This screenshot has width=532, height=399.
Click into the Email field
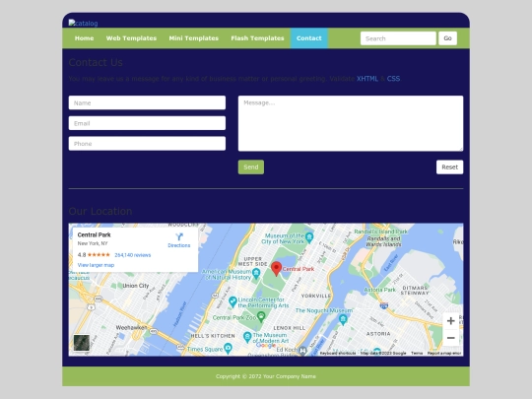click(x=147, y=123)
